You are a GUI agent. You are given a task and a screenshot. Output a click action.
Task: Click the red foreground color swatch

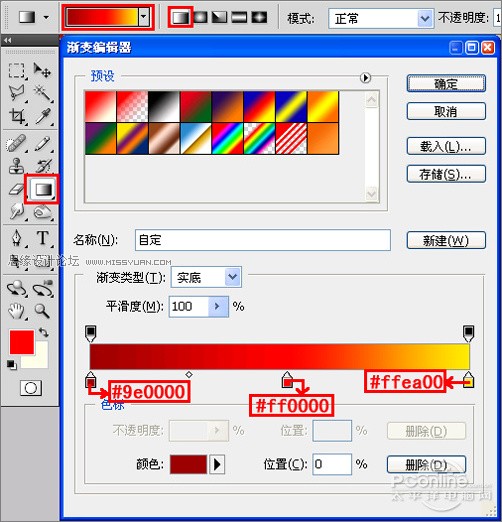tap(22, 342)
